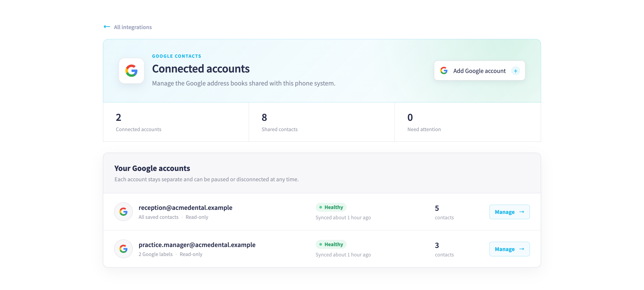The width and height of the screenshot is (644, 290).
Task: Click arrow icon in practice.manager row's Manage button
Action: (521, 249)
